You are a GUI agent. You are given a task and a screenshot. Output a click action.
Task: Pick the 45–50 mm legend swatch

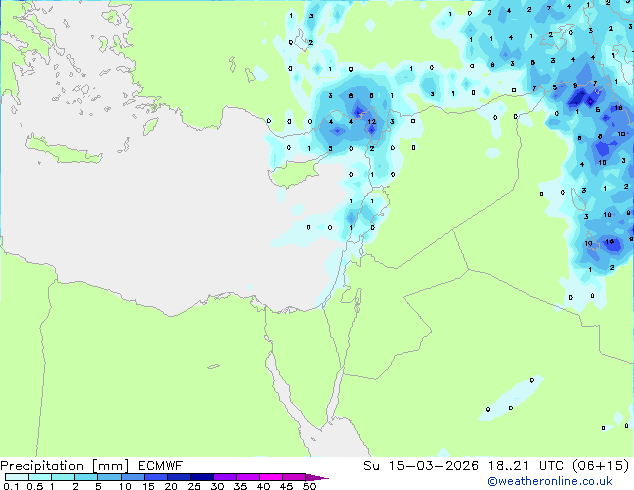click(x=294, y=477)
